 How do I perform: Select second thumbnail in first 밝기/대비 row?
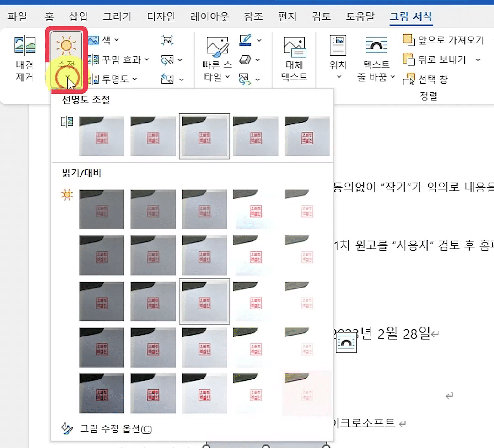point(153,209)
